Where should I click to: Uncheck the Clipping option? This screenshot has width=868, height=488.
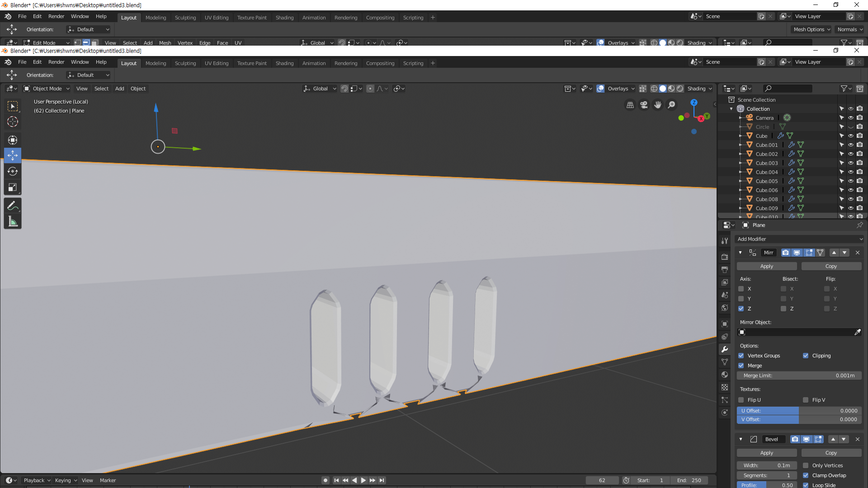pyautogui.click(x=806, y=356)
